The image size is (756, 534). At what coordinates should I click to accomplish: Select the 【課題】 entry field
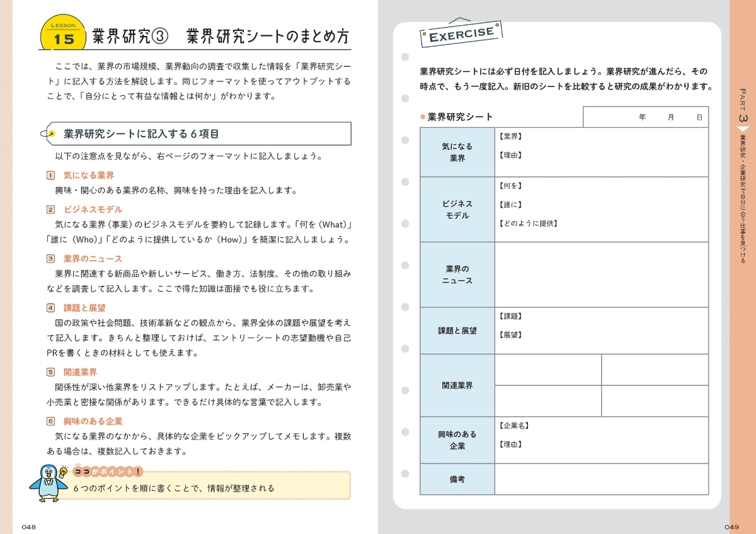(x=601, y=317)
